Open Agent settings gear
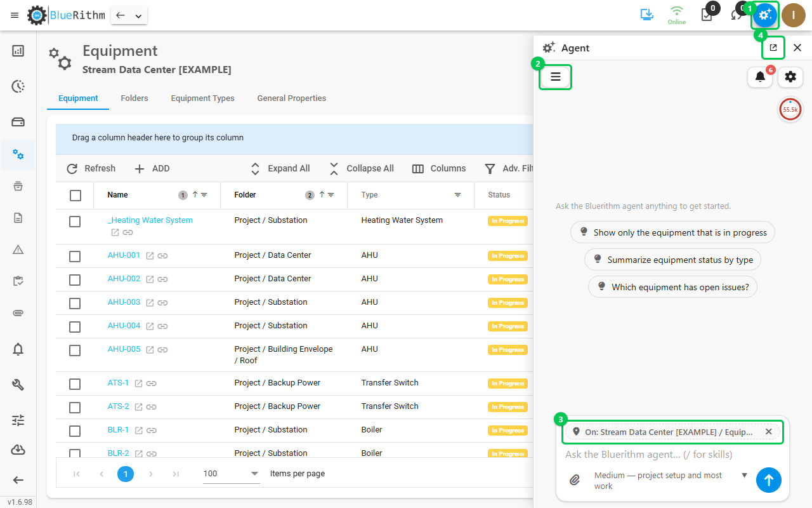This screenshot has width=812, height=508. [790, 77]
